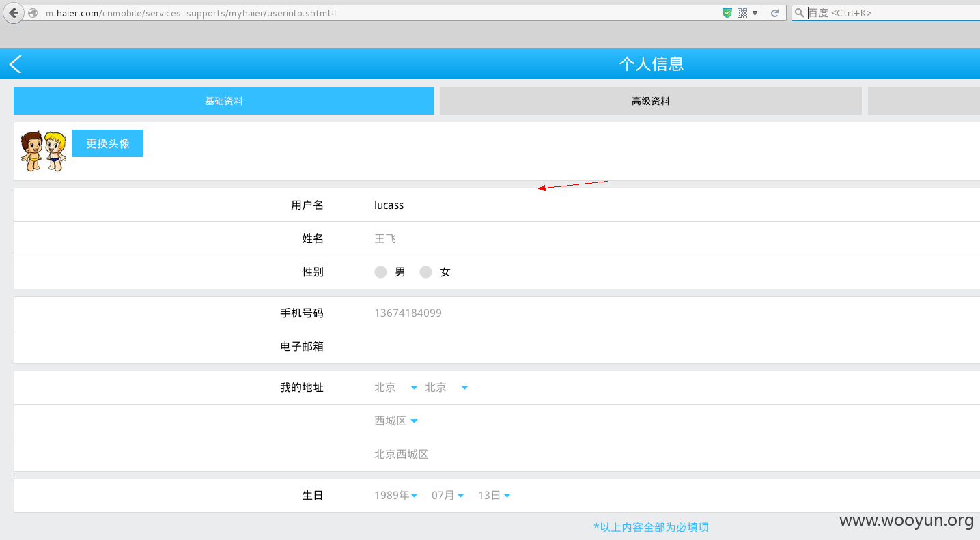Click the 用户名 label
The height and width of the screenshot is (540, 980).
click(307, 205)
